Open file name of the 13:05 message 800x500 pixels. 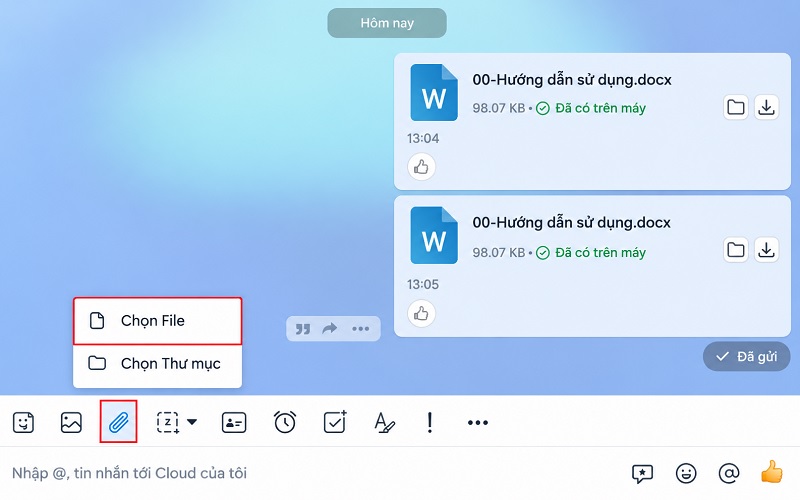tap(571, 223)
